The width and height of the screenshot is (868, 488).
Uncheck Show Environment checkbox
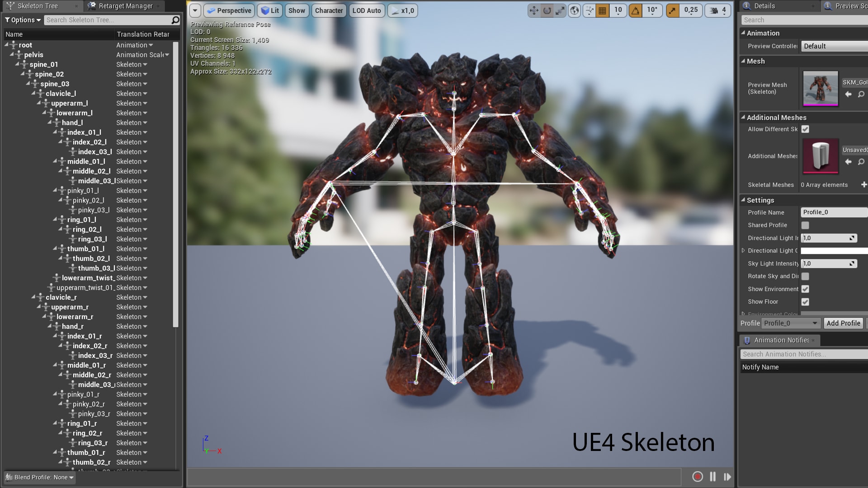(805, 289)
